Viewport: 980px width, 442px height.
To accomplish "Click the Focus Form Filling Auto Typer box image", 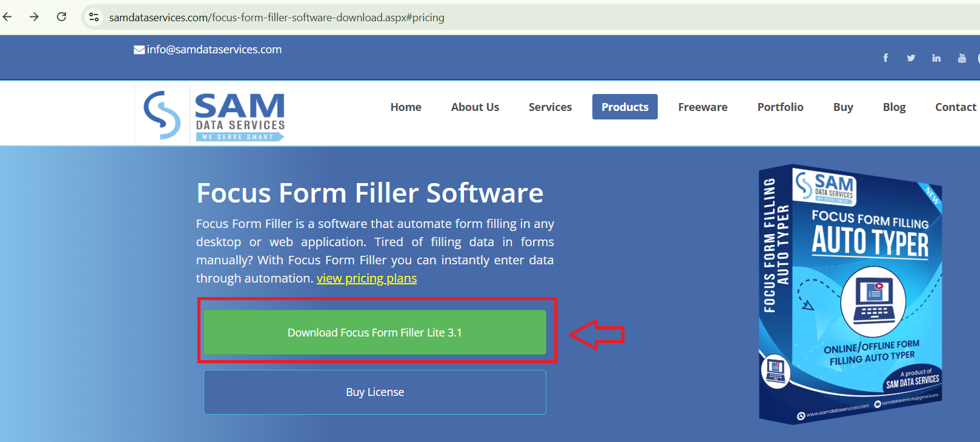I will (x=850, y=294).
